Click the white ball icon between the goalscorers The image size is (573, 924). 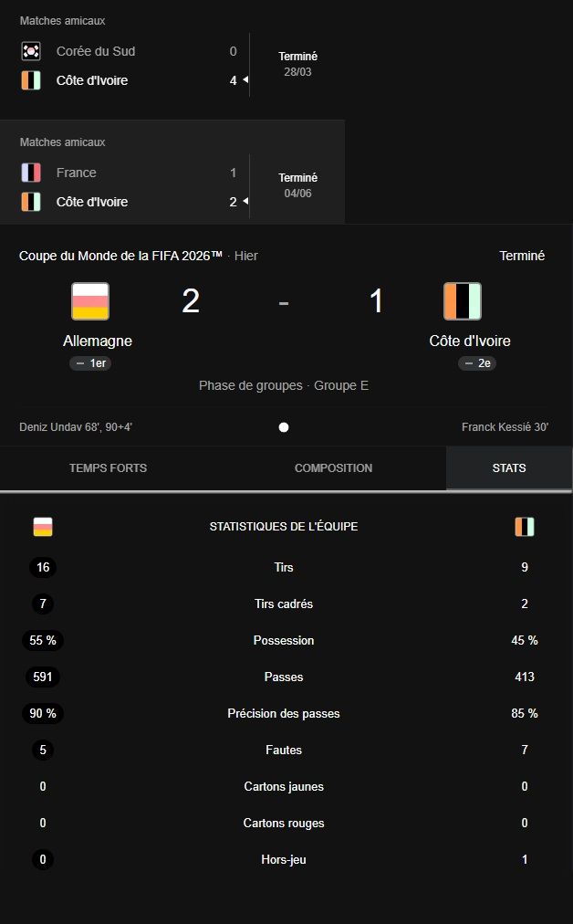coord(284,427)
